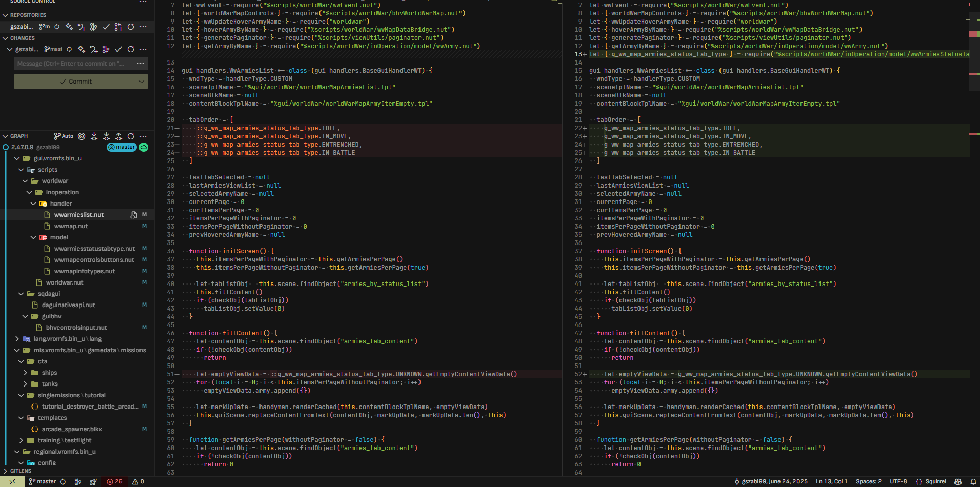Screen dimensions: 980x487
Task: Click the GitLens graph icon in status bar
Action: [x=78, y=482]
